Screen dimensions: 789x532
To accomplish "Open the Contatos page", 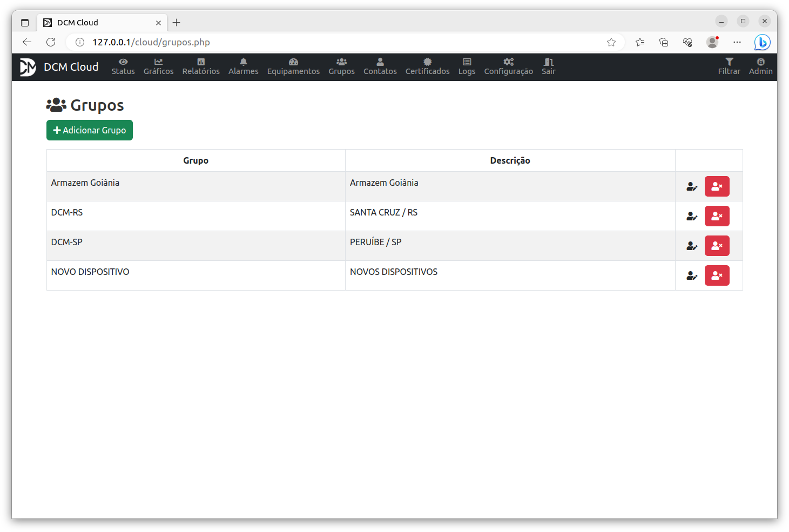I will [x=380, y=66].
